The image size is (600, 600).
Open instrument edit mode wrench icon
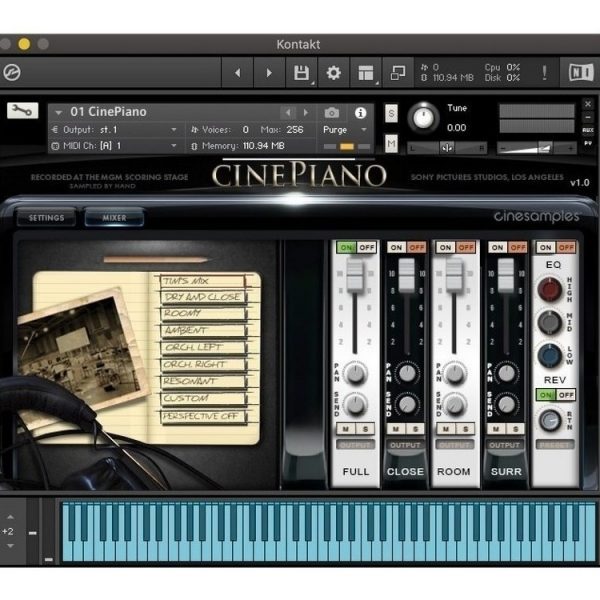pos(23,111)
